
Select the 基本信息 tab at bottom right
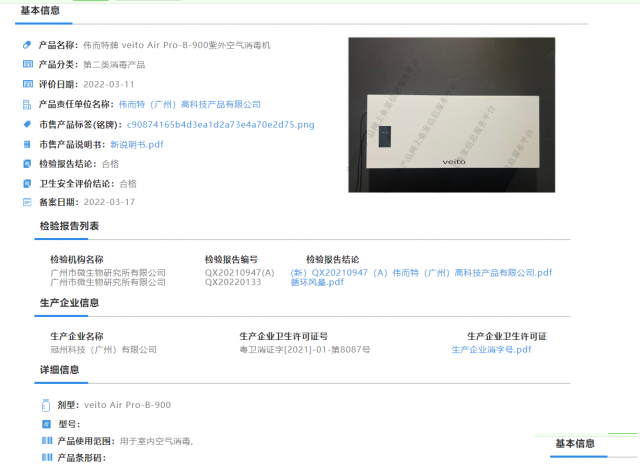coord(575,444)
